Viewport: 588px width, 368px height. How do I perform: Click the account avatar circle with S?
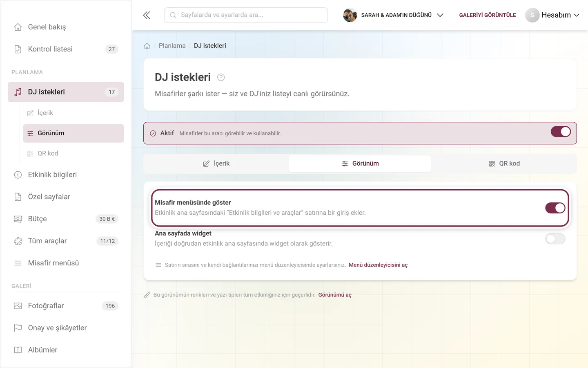(x=532, y=15)
